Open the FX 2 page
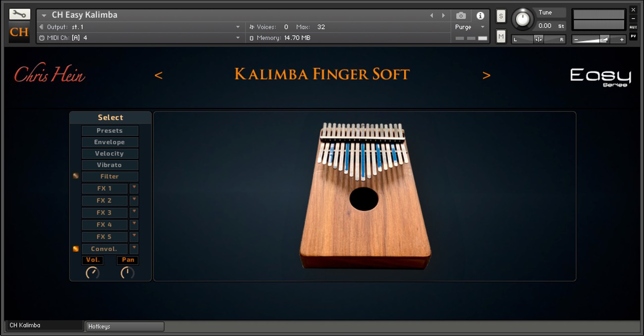644x336 pixels. point(105,201)
